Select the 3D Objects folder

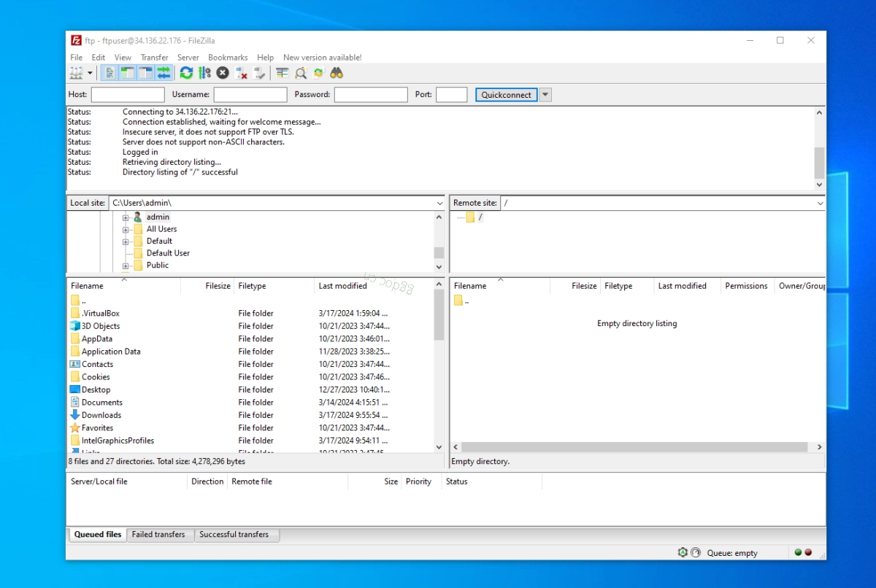[x=101, y=326]
